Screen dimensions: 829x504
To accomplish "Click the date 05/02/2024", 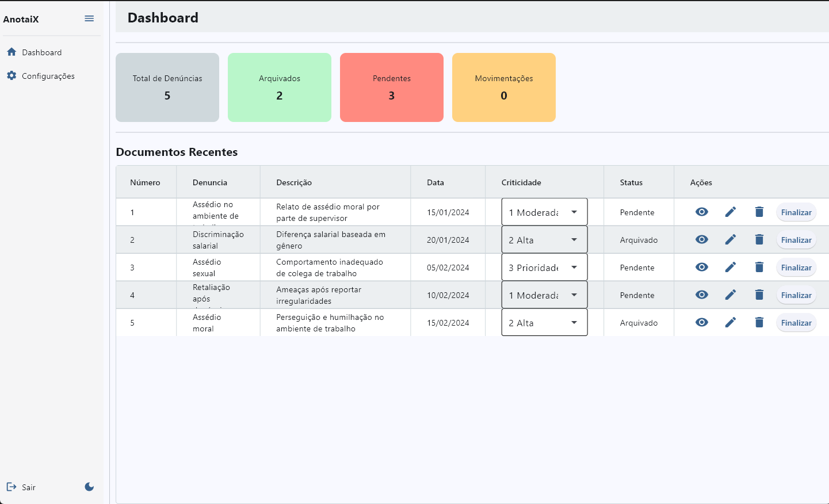I will coord(448,268).
